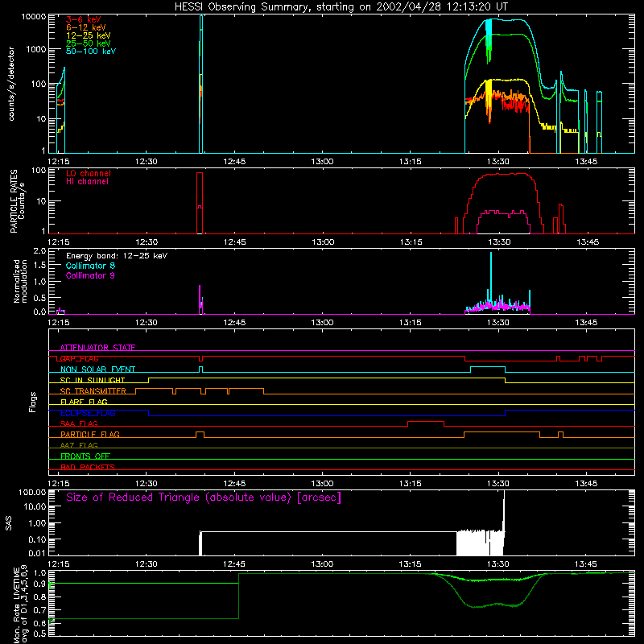Click the Normalized modulation axis label
The width and height of the screenshot is (644, 644).
20,281
